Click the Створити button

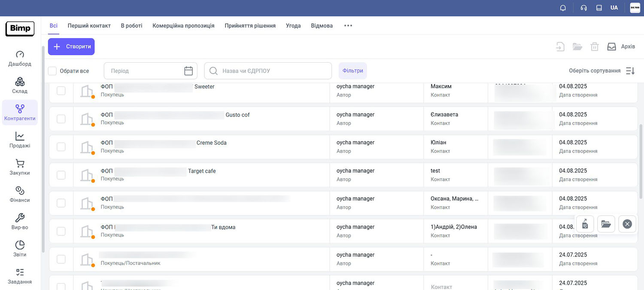71,46
